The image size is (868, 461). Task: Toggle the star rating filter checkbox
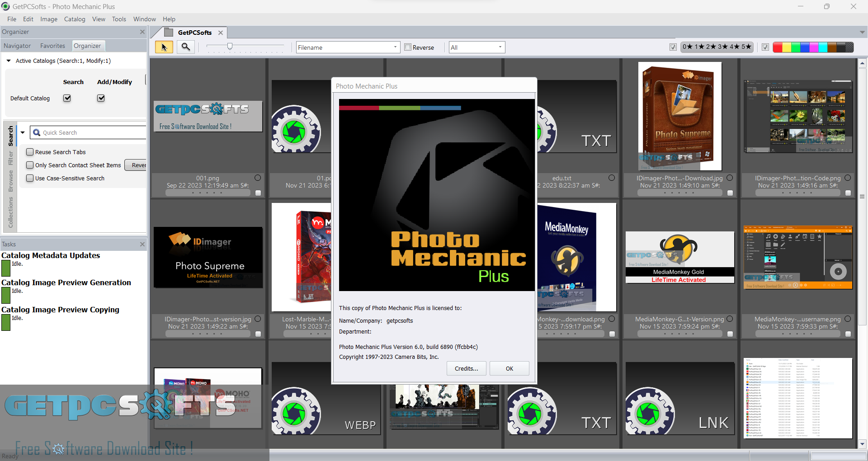(673, 47)
